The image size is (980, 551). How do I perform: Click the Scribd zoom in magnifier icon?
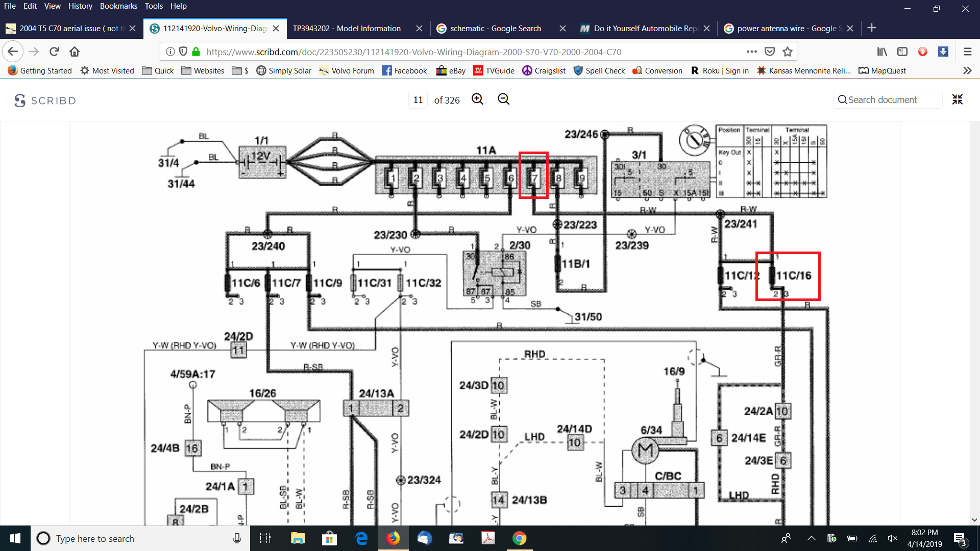coord(477,99)
